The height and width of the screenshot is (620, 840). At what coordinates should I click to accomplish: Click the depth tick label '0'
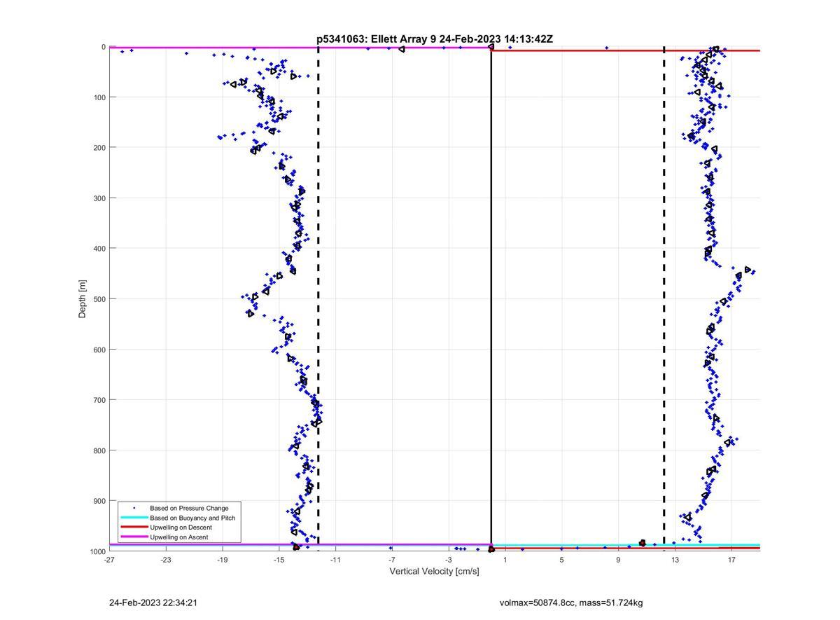104,47
